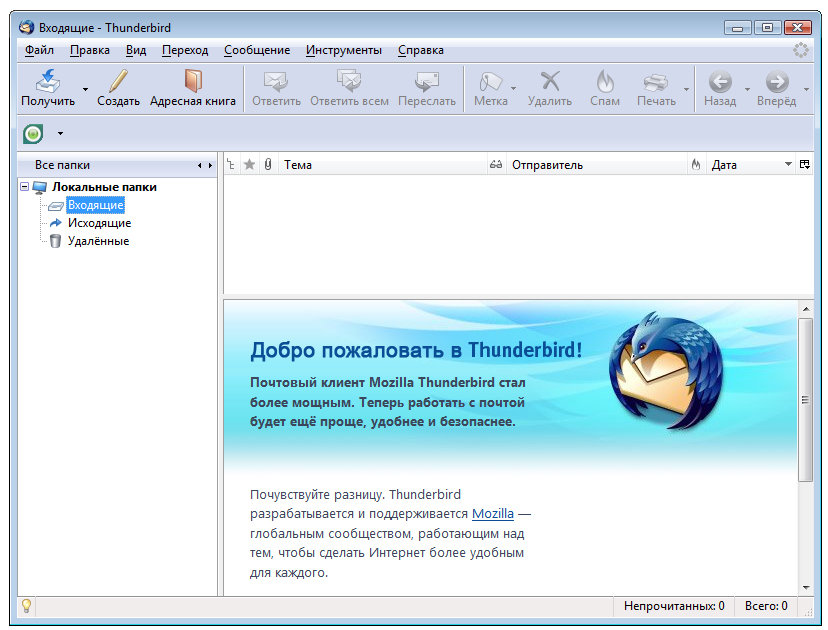Open the Правка menu
This screenshot has height=630, width=828.
point(90,50)
